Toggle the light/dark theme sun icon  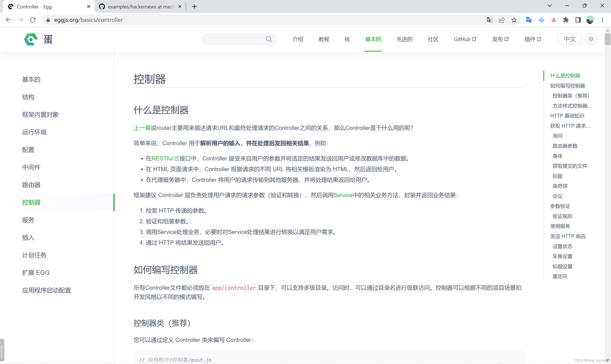(x=591, y=39)
